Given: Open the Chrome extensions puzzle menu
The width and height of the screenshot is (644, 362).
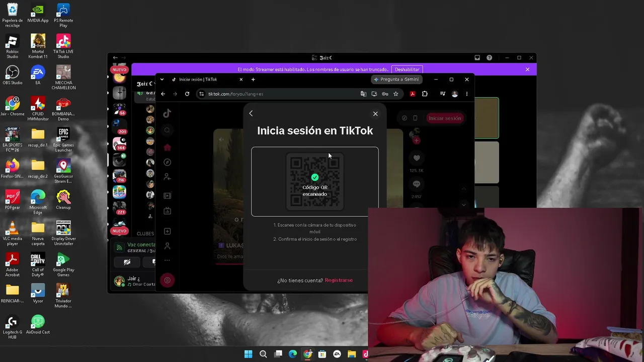Looking at the screenshot, I should pos(425,94).
